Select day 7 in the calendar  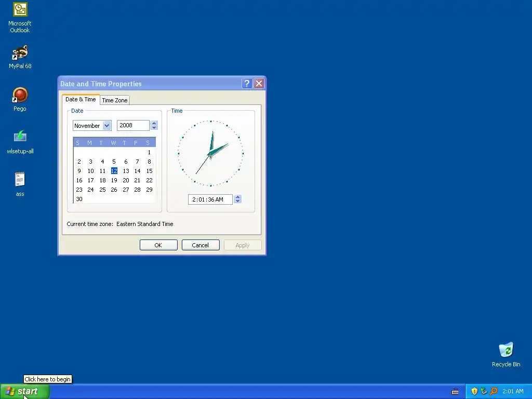[x=137, y=162]
